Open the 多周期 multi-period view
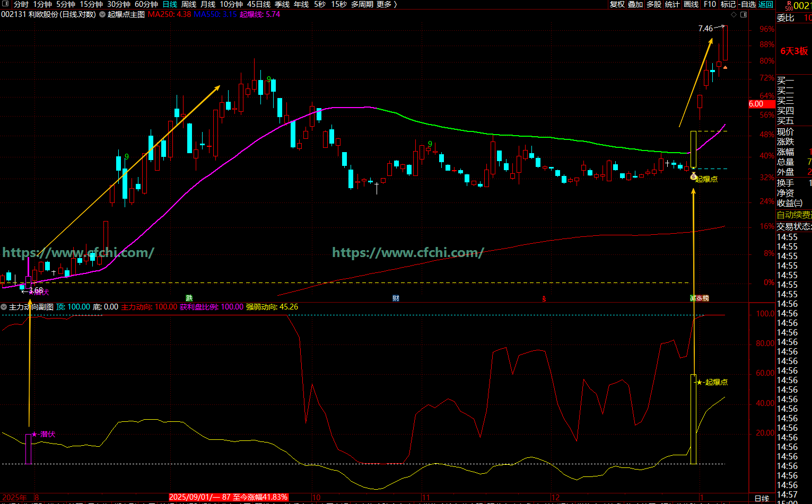Viewport: 812px width, 504px height. [x=362, y=4]
